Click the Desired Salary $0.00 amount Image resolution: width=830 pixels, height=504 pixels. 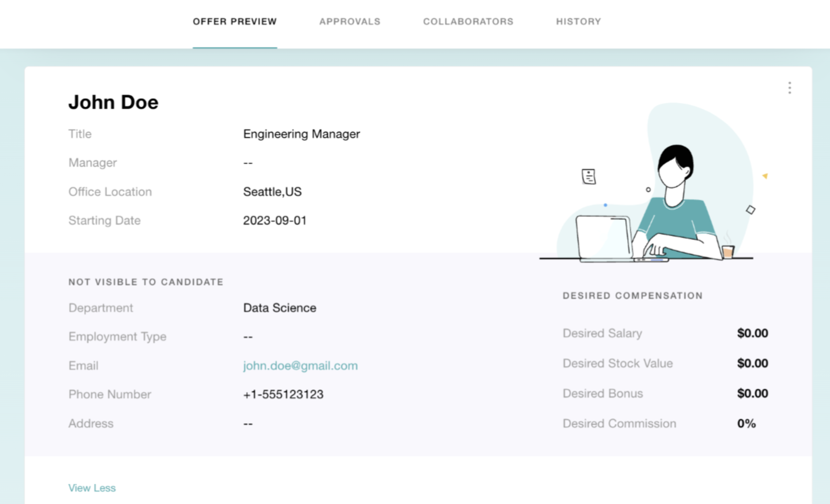click(753, 333)
